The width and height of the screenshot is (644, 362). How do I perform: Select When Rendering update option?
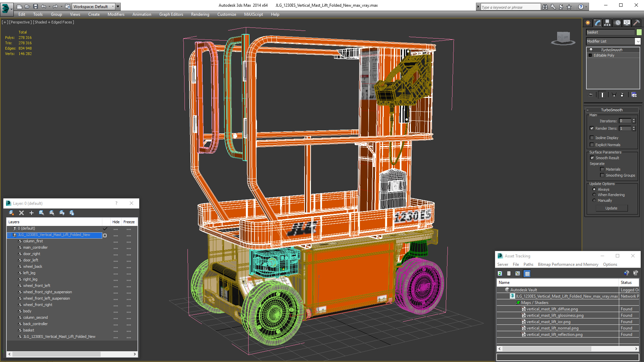point(594,195)
